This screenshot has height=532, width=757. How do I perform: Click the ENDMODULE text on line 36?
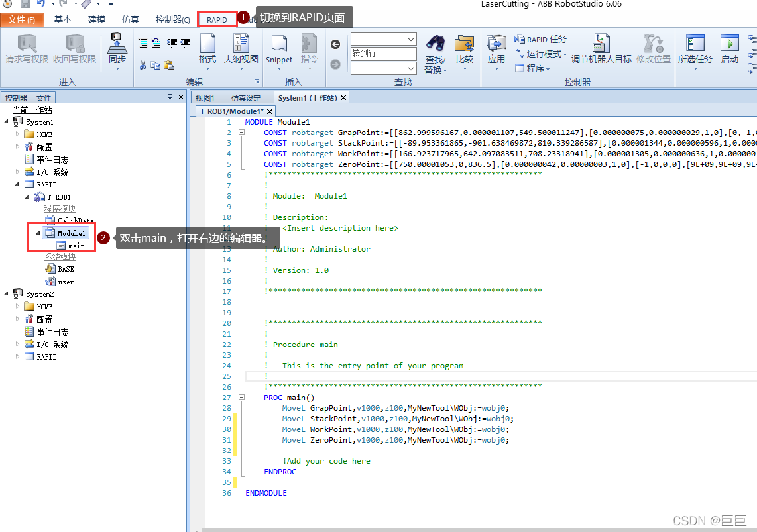click(x=266, y=493)
